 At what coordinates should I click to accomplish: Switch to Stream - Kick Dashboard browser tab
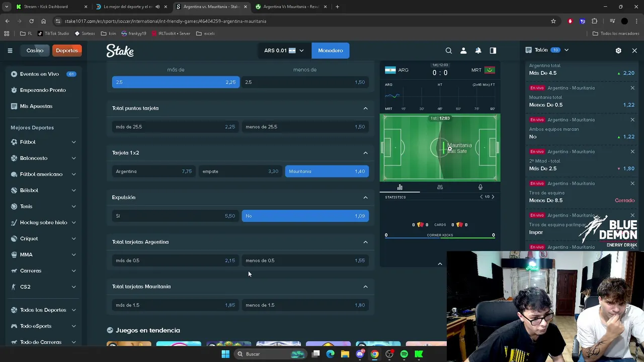(x=51, y=7)
